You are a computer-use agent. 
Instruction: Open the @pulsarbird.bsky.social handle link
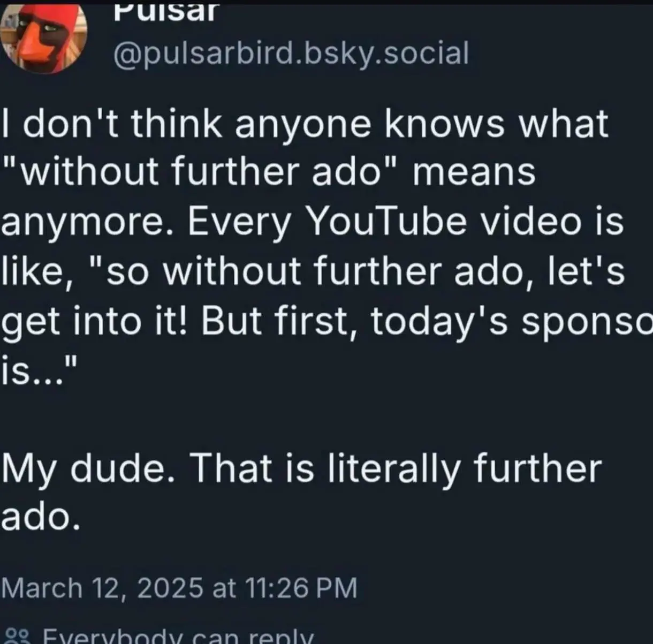point(291,54)
